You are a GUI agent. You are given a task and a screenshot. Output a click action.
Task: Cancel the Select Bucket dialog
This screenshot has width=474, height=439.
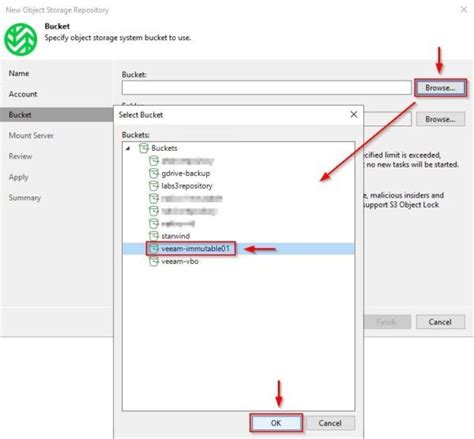click(330, 423)
